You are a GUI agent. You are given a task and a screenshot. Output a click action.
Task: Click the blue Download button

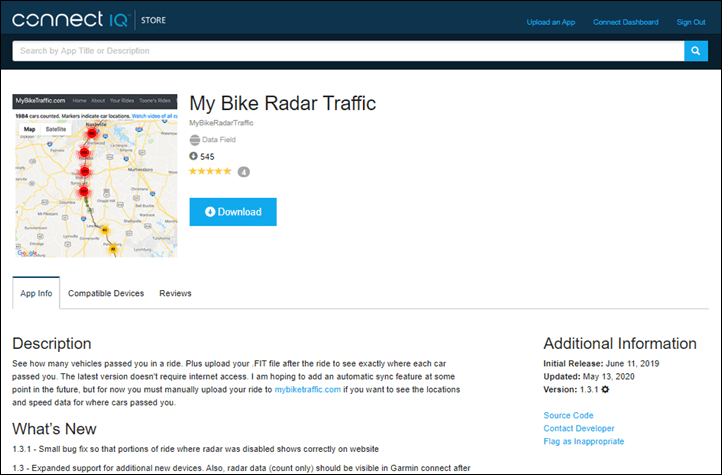[x=233, y=212]
